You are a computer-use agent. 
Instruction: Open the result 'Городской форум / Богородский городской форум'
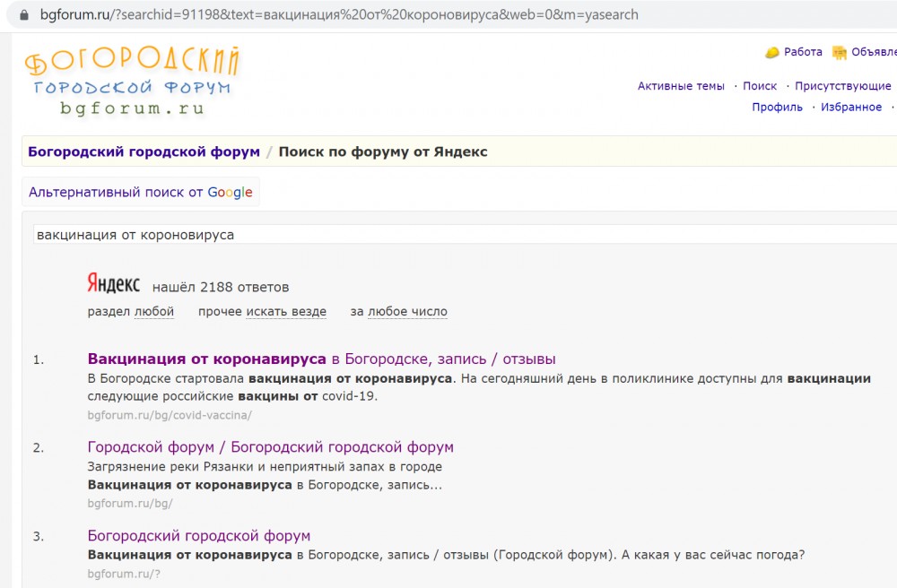pyautogui.click(x=270, y=446)
